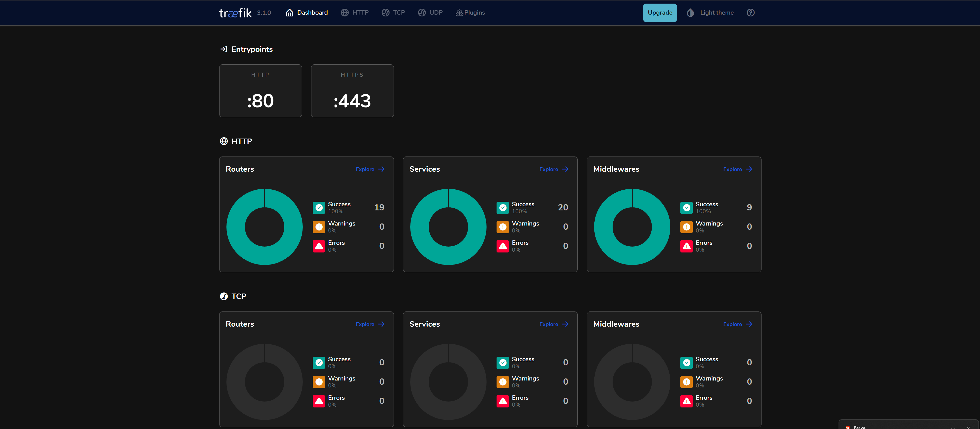980x429 pixels.
Task: Click the TCP Middlewares card title
Action: tap(616, 324)
